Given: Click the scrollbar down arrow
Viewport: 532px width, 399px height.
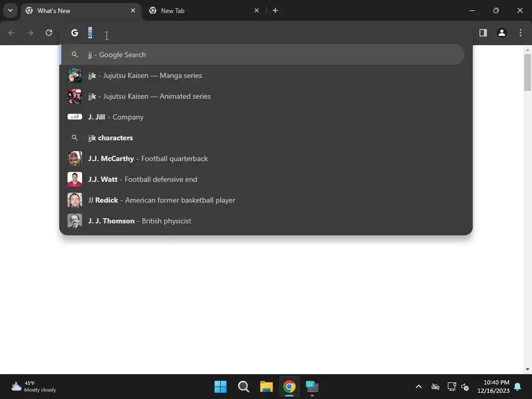Looking at the screenshot, I should tap(527, 369).
